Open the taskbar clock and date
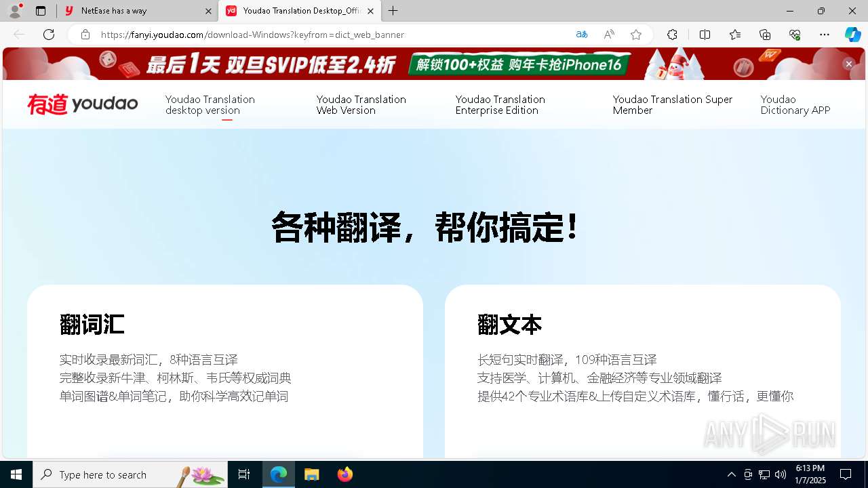The height and width of the screenshot is (488, 868). click(x=810, y=474)
